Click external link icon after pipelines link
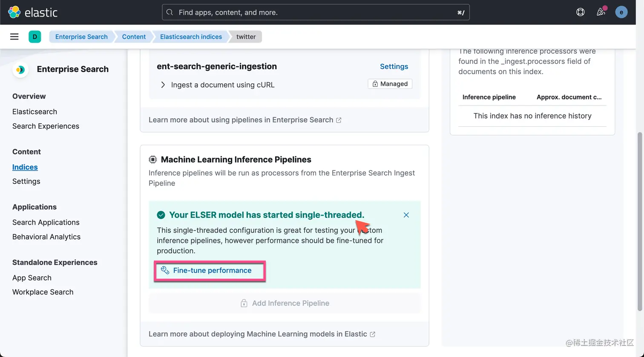 coord(339,120)
